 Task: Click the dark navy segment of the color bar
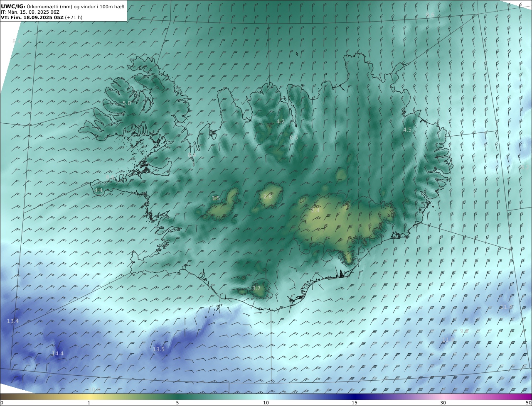[355, 396]
